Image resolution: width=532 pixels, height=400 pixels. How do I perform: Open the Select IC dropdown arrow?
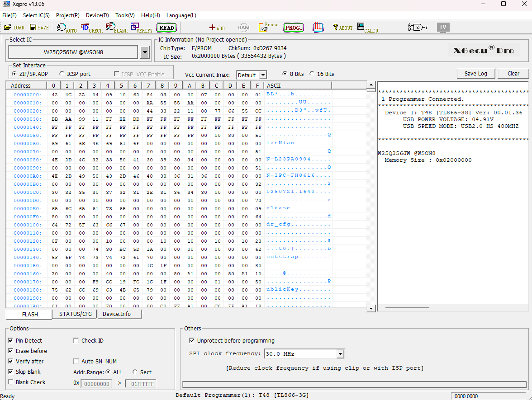(145, 52)
